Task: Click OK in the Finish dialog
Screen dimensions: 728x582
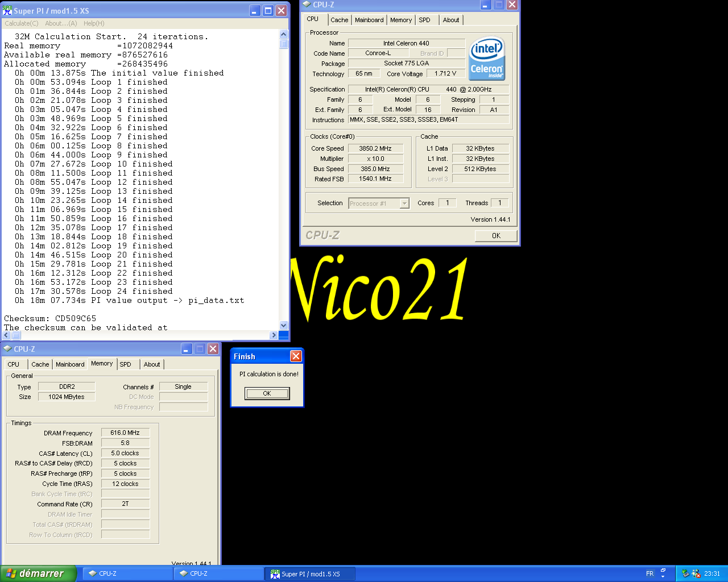Action: 267,393
